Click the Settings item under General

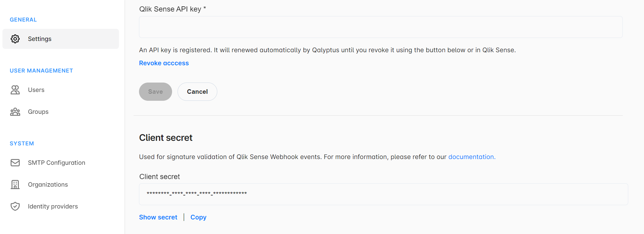coord(39,39)
